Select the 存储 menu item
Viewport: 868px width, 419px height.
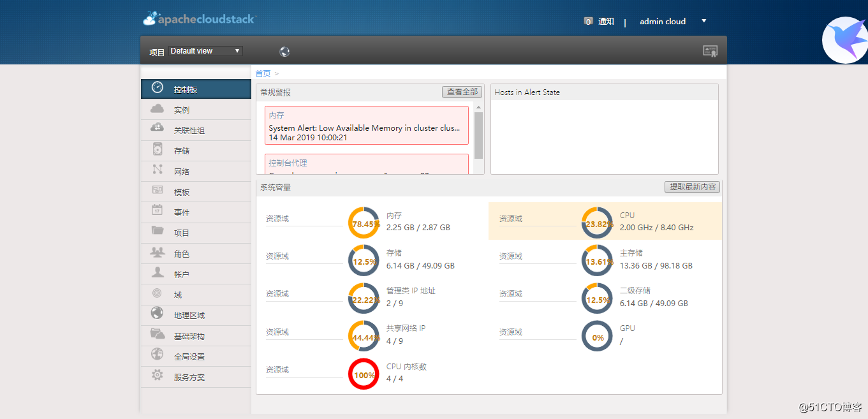(x=196, y=151)
